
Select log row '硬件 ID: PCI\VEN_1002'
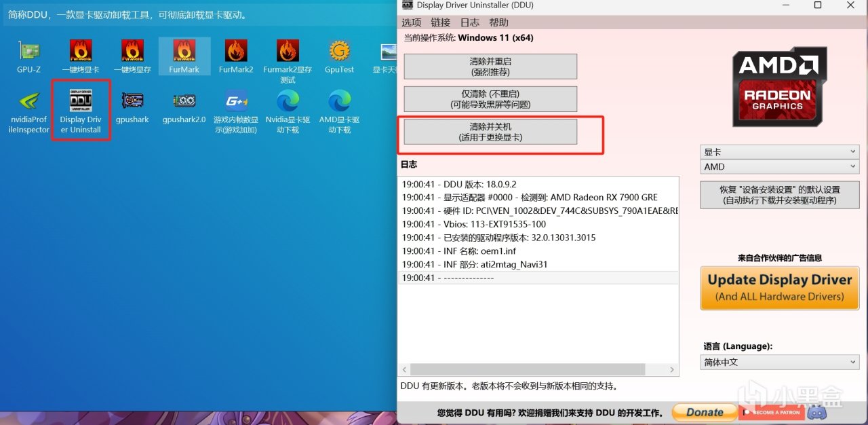tap(538, 211)
